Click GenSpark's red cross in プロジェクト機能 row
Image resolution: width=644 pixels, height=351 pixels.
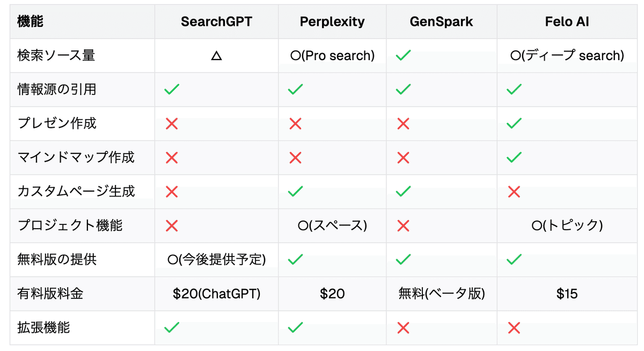[x=403, y=226]
